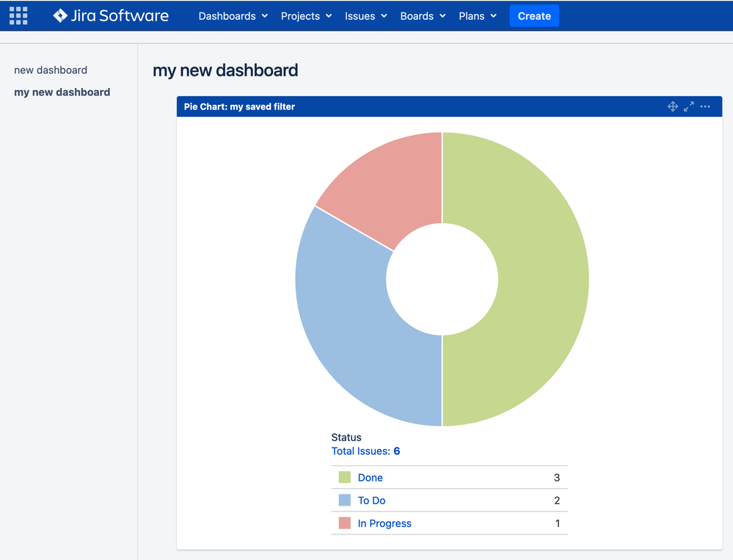Click the green Done legend swatch

click(345, 478)
